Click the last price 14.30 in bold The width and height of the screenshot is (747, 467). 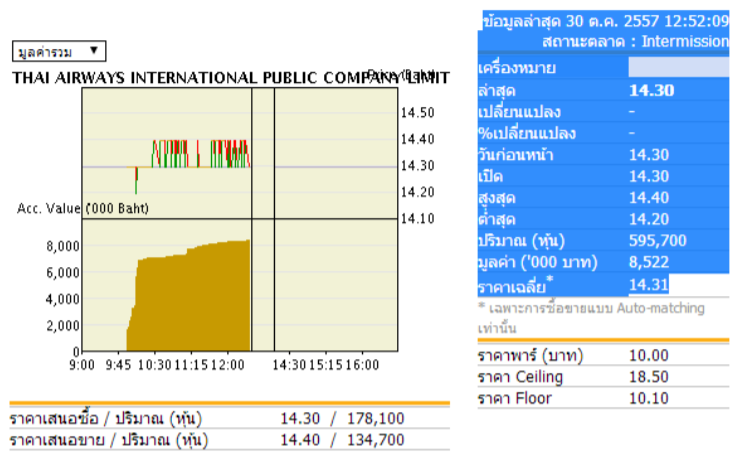651,90
